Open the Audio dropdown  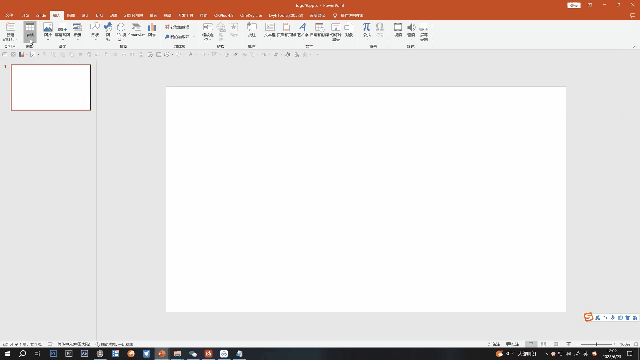411,31
